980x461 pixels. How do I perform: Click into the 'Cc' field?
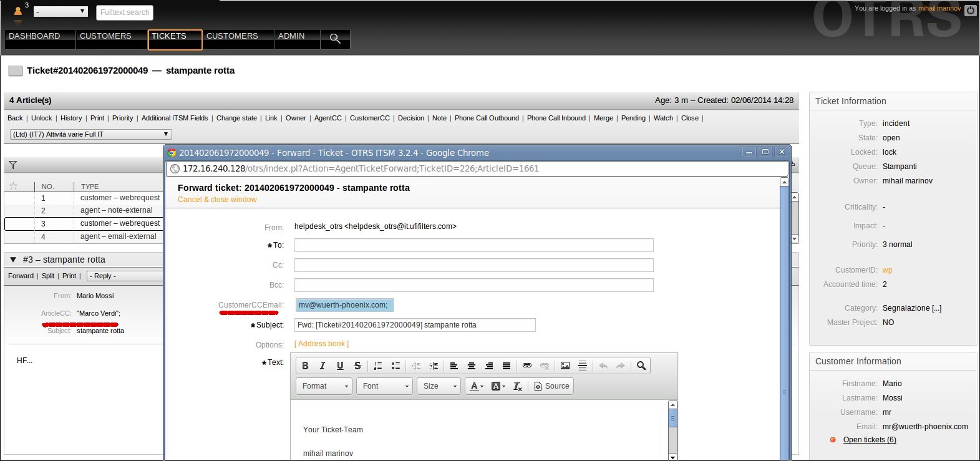(x=473, y=265)
